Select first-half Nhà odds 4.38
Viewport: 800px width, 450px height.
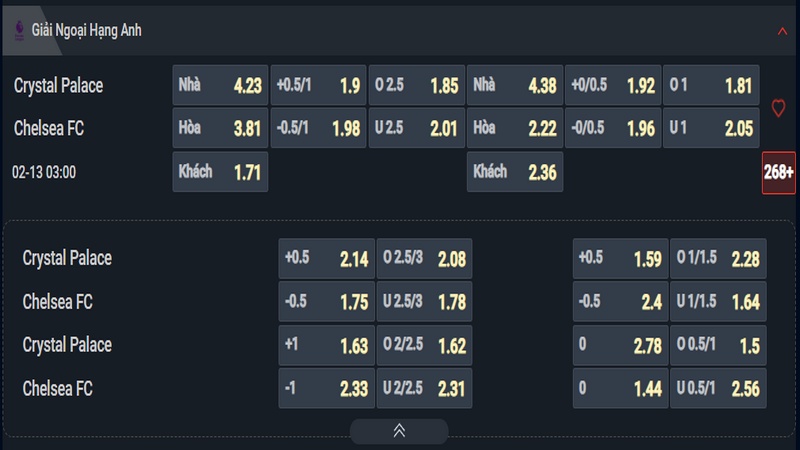pyautogui.click(x=515, y=85)
